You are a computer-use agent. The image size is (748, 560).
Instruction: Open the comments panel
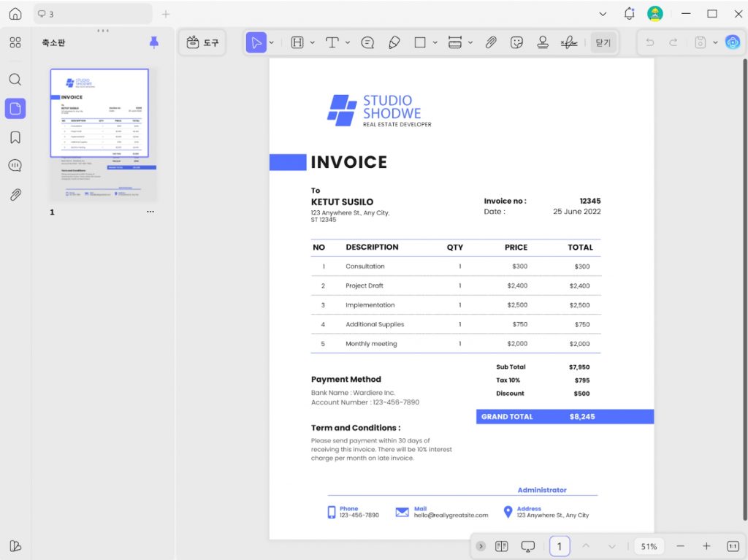click(15, 166)
